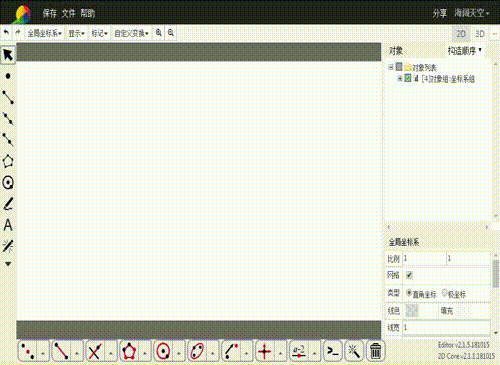Viewport: 500px width, 365px height.
Task: Select the arrow pointer tool
Action: pos(8,55)
